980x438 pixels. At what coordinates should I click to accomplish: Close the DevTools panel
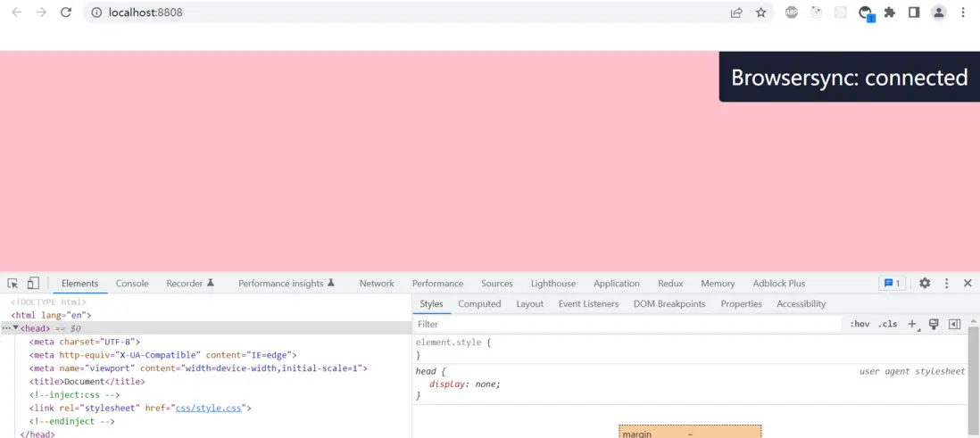(x=968, y=283)
